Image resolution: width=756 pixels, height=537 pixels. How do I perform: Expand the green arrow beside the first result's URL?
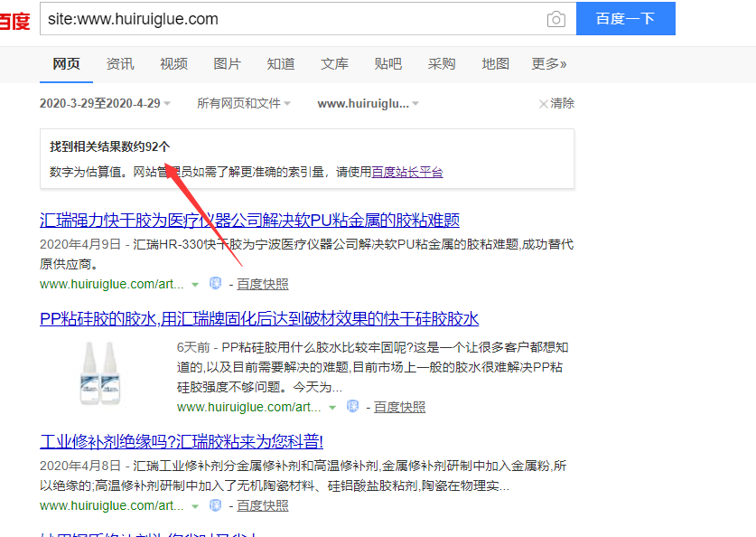pyautogui.click(x=195, y=285)
